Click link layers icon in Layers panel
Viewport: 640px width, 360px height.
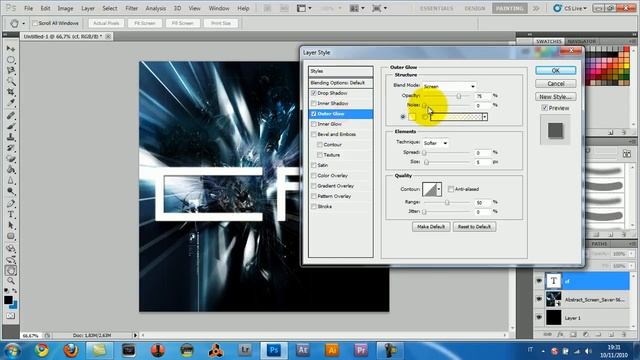(x=548, y=334)
